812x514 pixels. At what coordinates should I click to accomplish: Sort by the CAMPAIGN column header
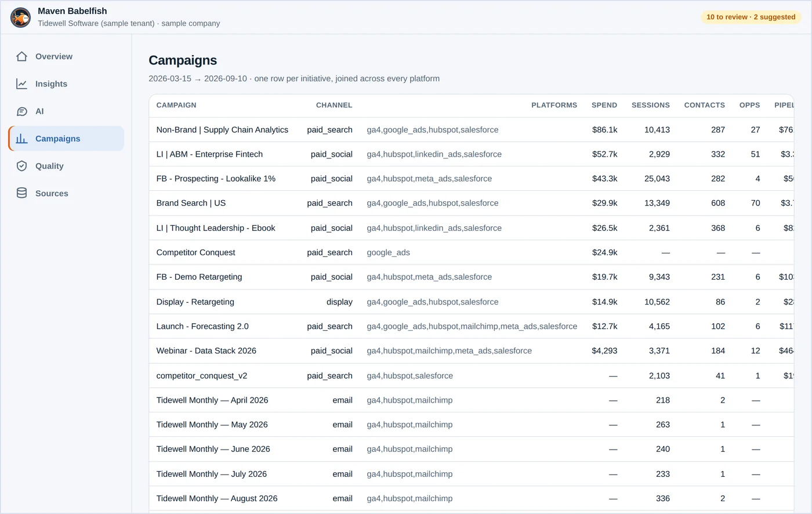176,105
